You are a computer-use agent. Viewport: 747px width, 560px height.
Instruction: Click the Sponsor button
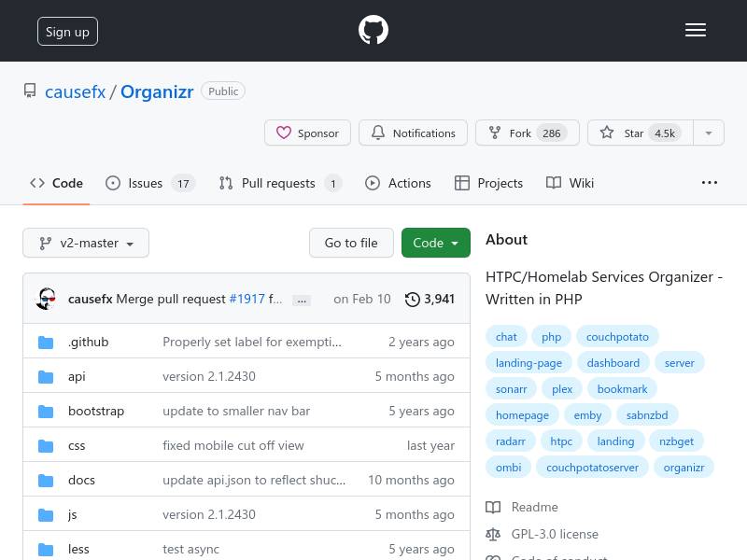point(308,133)
